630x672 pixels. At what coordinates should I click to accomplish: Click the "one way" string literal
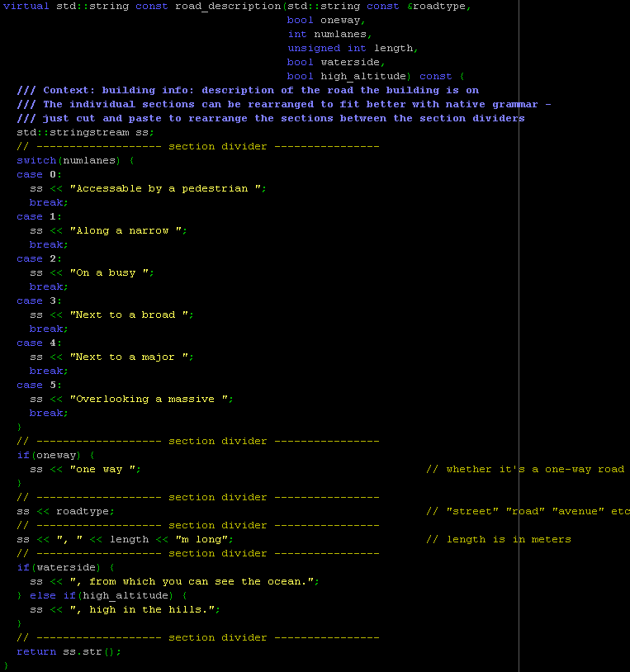(x=103, y=469)
